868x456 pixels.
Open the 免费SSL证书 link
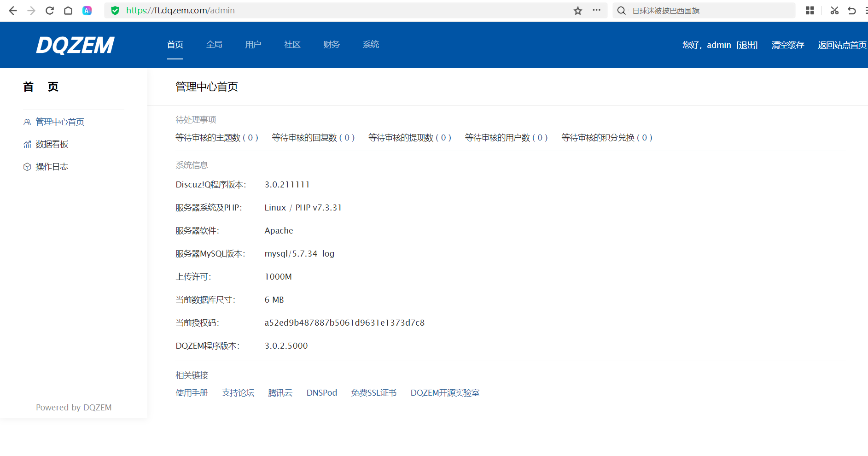374,393
